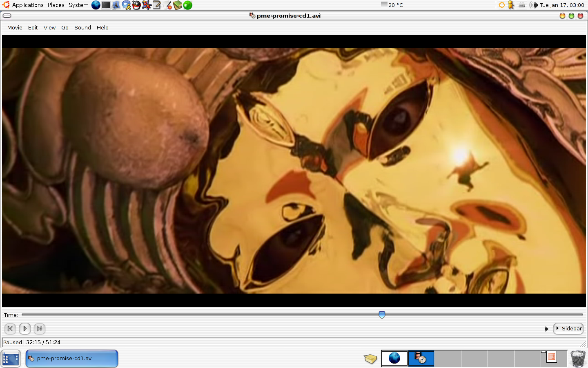Click the window menu button in titlebar
The width and height of the screenshot is (588, 368).
(7, 16)
